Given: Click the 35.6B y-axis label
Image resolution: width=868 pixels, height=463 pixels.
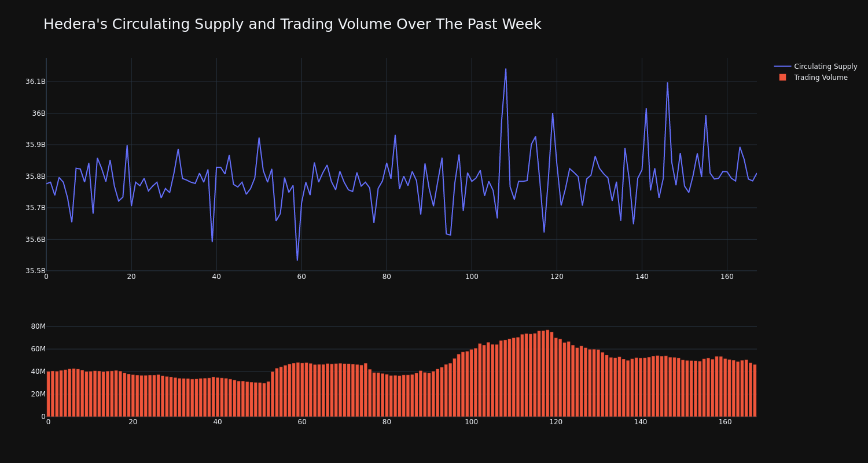Looking at the screenshot, I should pos(35,240).
